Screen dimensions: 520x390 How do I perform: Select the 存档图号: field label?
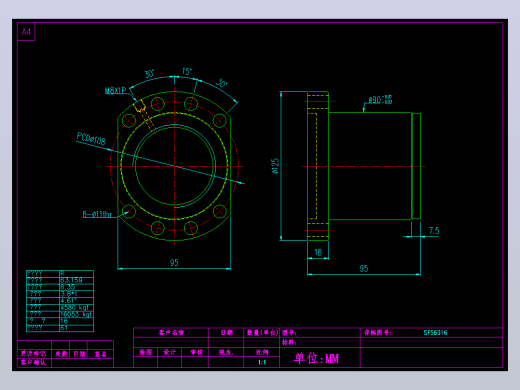377,333
